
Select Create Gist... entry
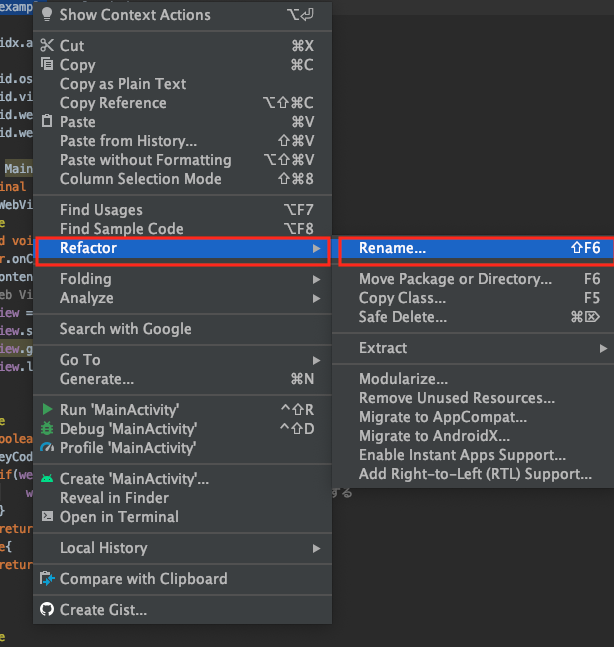[x=182, y=610]
